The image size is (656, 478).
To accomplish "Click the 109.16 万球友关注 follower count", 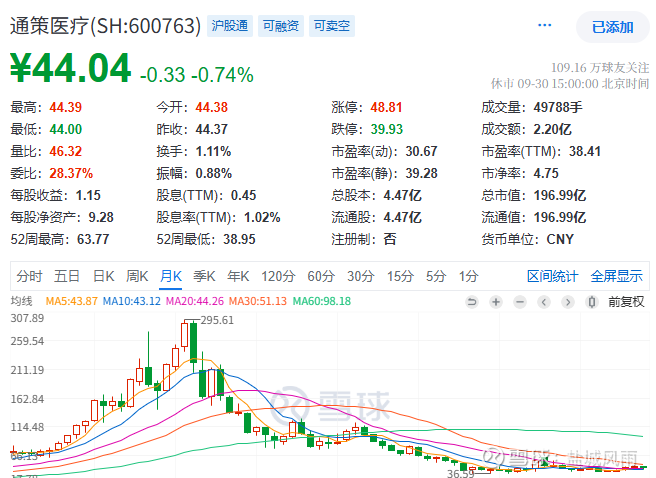I will click(600, 68).
